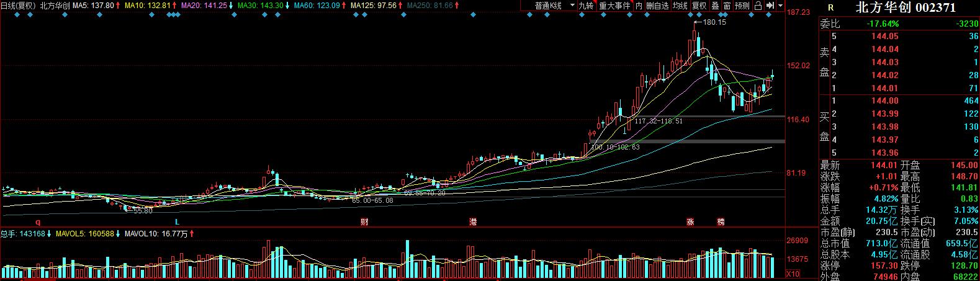The image size is (980, 281).
Task: Click the 117.32-118.51 gap label
Action: [659, 121]
